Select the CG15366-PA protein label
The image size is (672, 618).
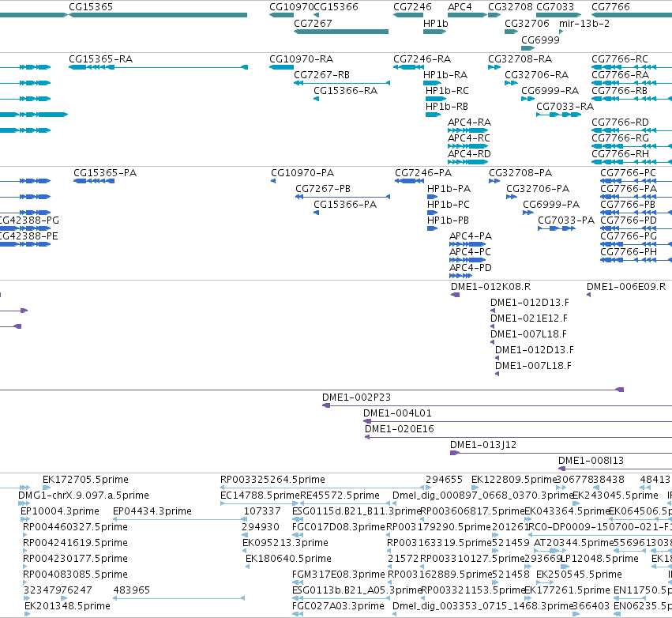click(345, 205)
